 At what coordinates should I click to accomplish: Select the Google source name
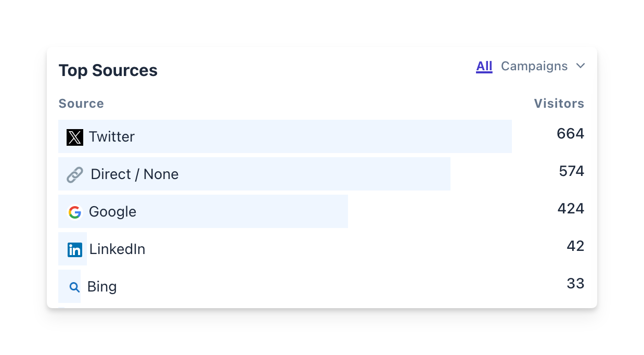click(x=112, y=212)
